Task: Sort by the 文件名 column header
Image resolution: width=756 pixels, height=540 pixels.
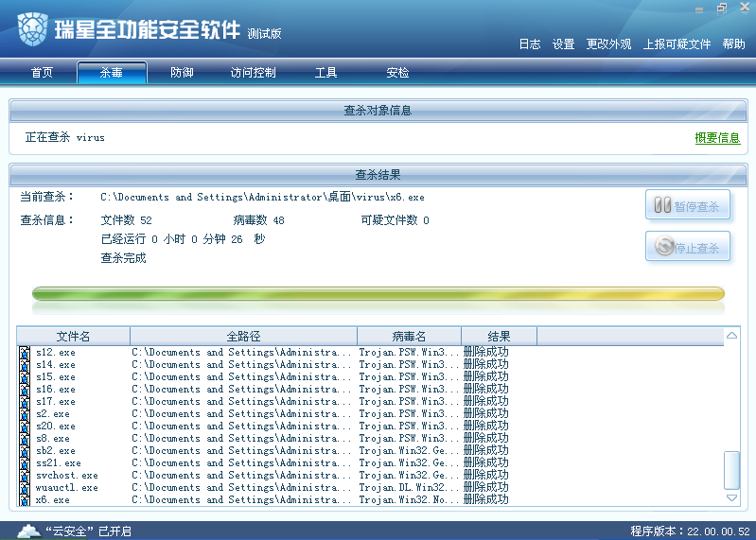Action: [x=73, y=337]
